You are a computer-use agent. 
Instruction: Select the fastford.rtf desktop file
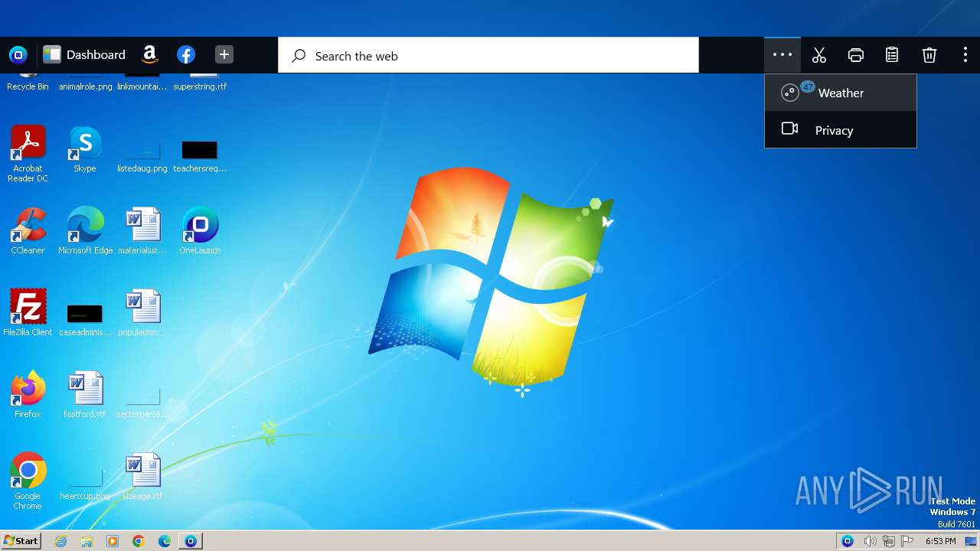85,394
